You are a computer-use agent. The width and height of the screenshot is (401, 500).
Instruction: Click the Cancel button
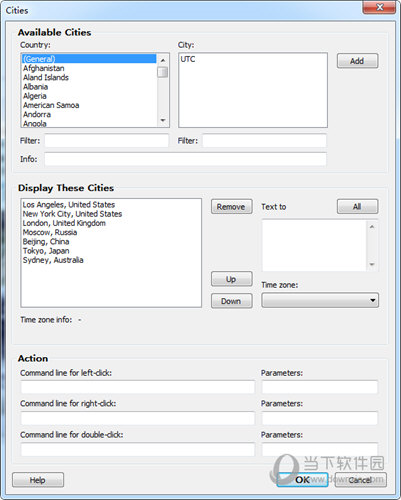coord(361,480)
